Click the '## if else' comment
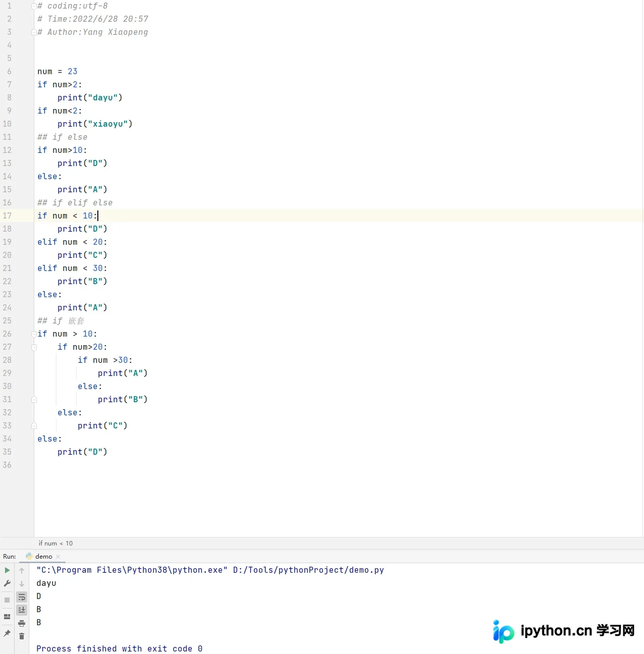This screenshot has height=654, width=644. tap(63, 137)
